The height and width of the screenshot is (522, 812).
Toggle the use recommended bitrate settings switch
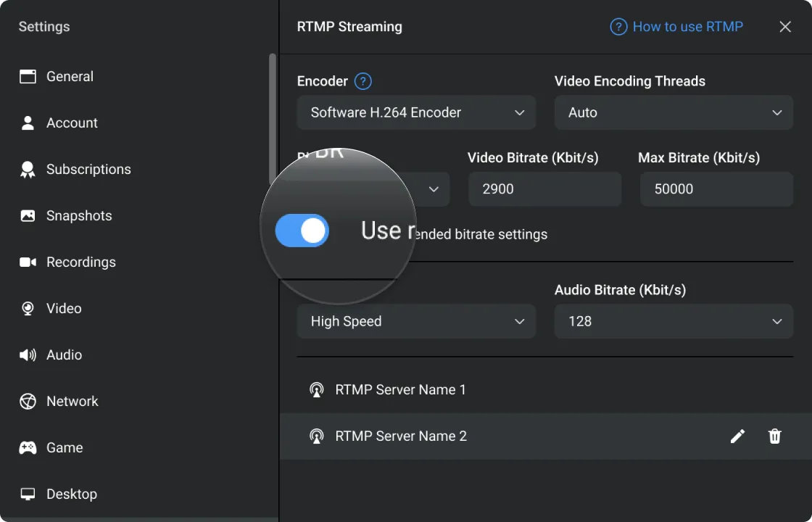302,231
